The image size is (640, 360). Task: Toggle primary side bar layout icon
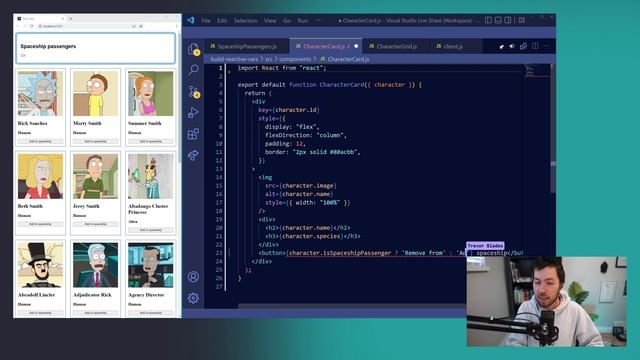pos(488,20)
